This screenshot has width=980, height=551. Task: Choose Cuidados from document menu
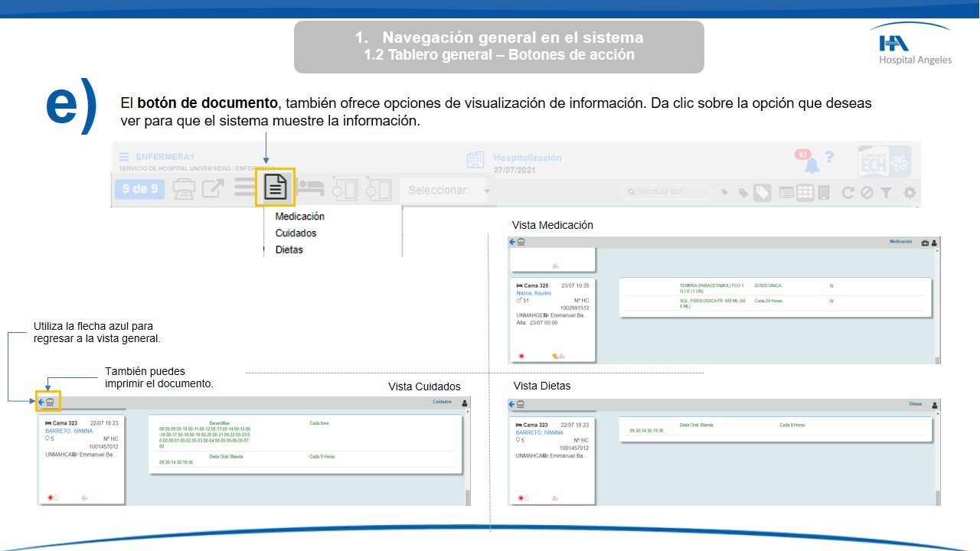[296, 233]
